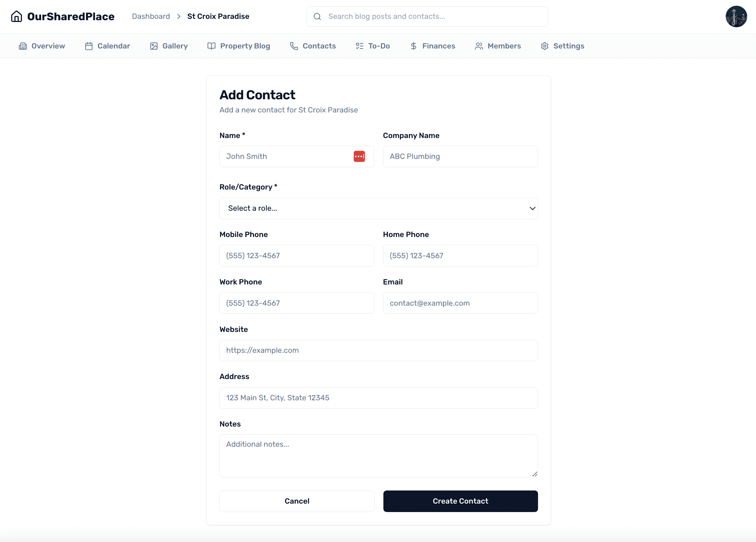Screen dimensions: 756x542
Task: Open the Select a role dropdown
Action: (x=378, y=208)
